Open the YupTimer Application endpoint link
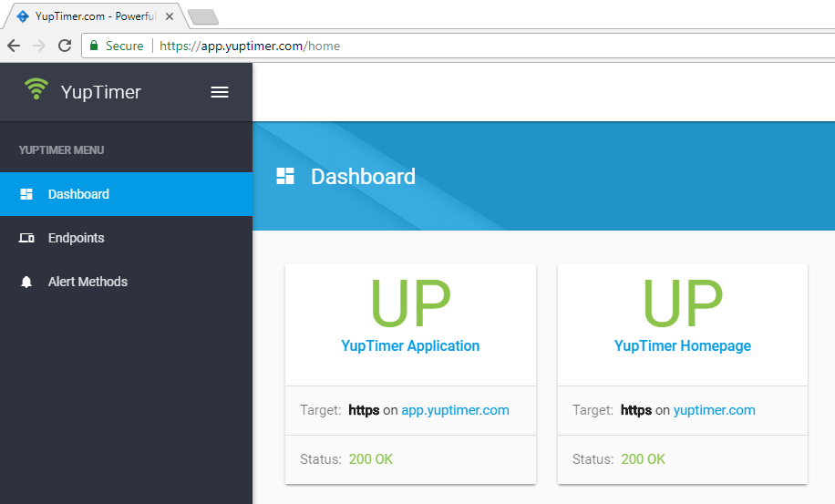This screenshot has width=835, height=504. (x=410, y=346)
